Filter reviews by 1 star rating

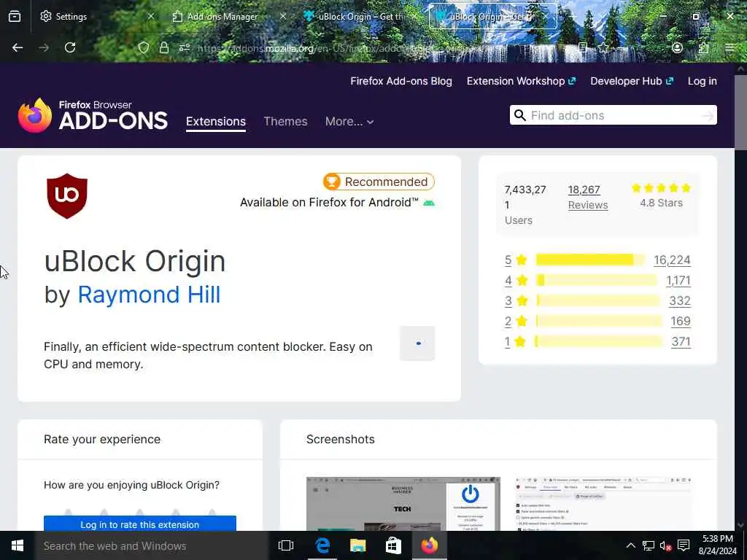tap(516, 342)
